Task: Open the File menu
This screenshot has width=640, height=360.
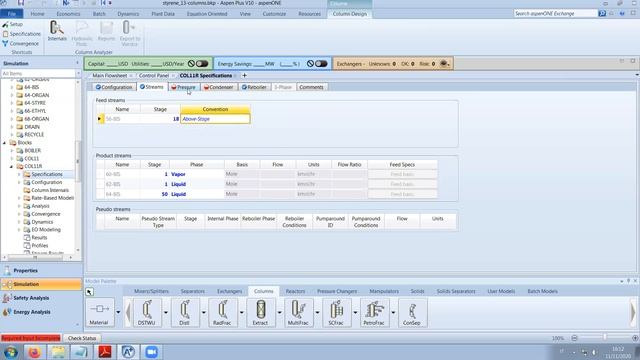Action: coord(11,14)
